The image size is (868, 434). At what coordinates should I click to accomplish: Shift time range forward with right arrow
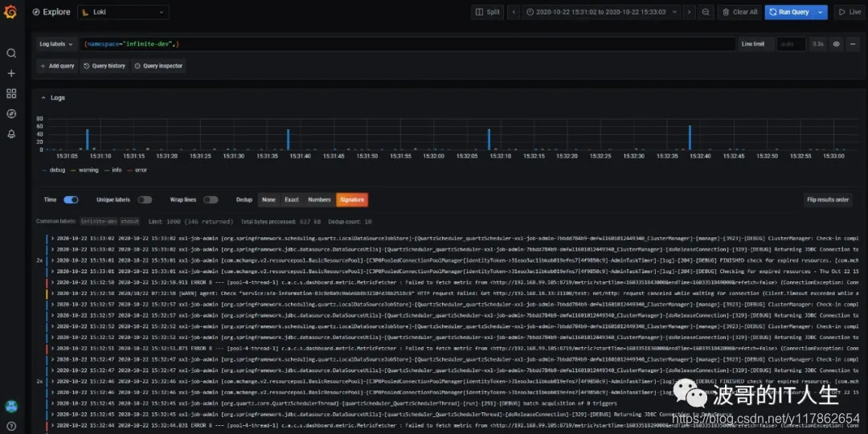(x=690, y=11)
